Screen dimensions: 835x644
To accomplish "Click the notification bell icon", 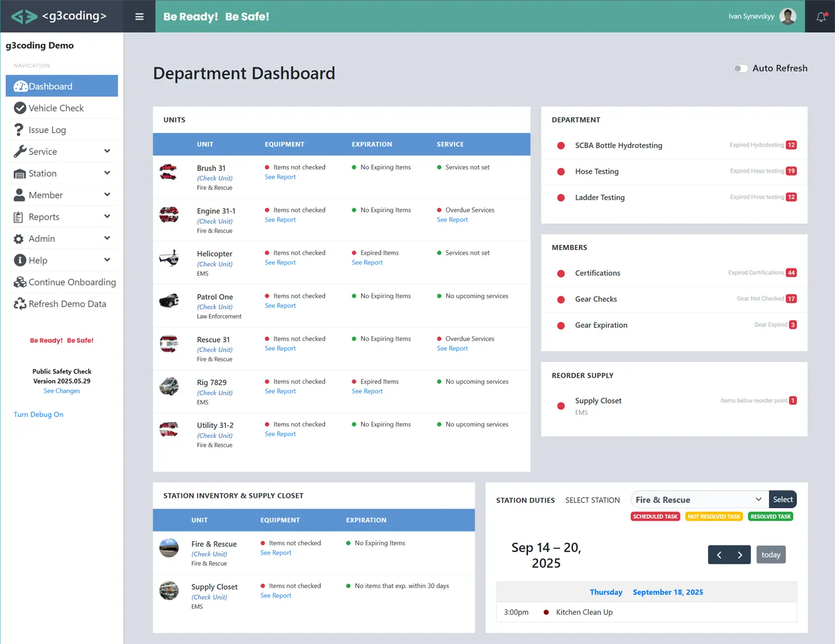I will (x=821, y=17).
